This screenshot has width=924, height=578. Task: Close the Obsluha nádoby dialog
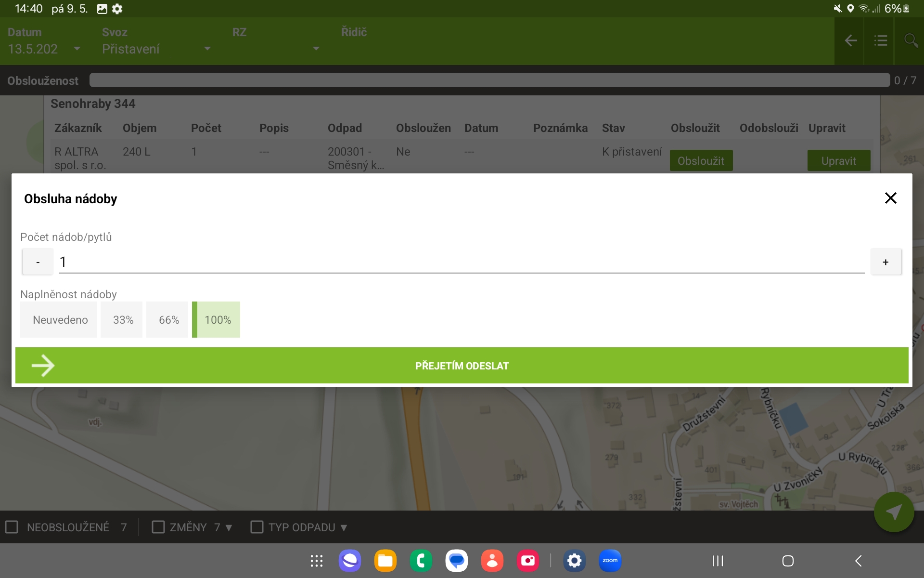click(x=890, y=198)
